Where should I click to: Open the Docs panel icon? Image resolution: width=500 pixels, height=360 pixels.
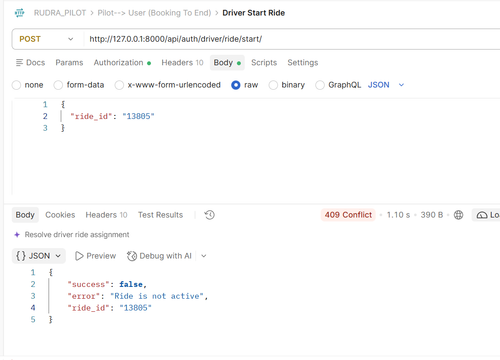pyautogui.click(x=19, y=62)
